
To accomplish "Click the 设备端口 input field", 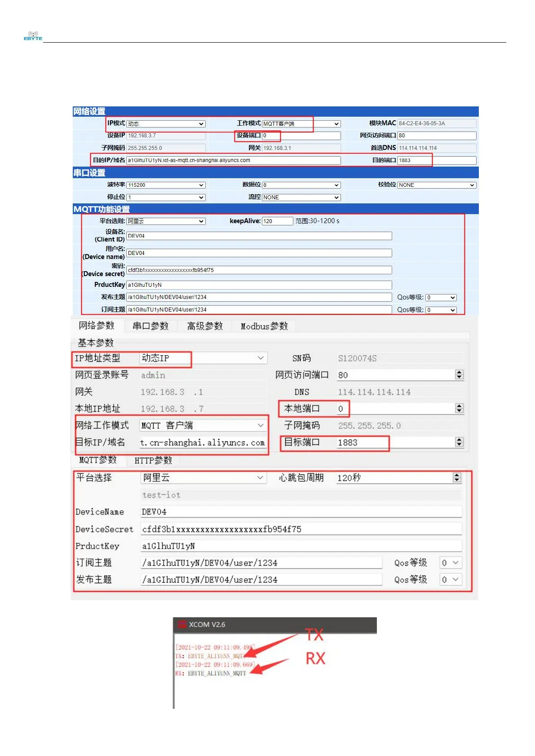I will [x=301, y=136].
